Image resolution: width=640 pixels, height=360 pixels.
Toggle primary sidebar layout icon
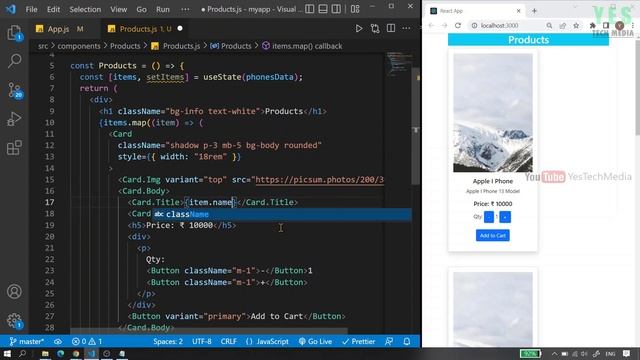click(x=310, y=9)
